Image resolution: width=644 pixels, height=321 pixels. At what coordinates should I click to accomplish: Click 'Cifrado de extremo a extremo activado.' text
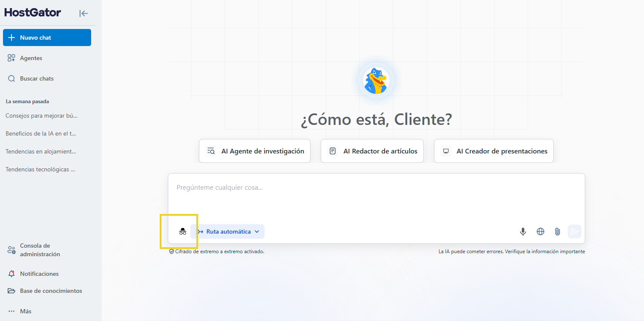click(220, 252)
